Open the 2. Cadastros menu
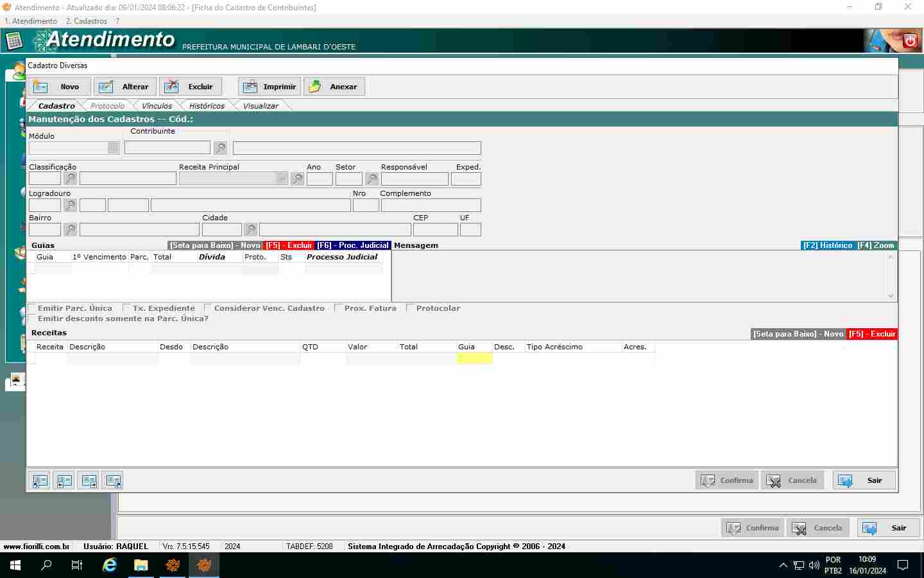This screenshot has width=924, height=578. click(x=87, y=21)
